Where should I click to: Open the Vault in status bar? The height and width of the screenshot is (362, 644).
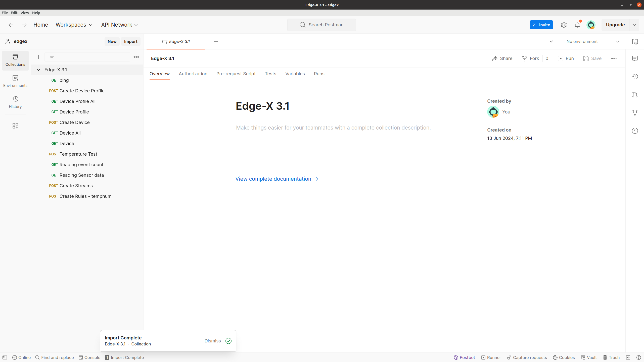click(x=589, y=357)
